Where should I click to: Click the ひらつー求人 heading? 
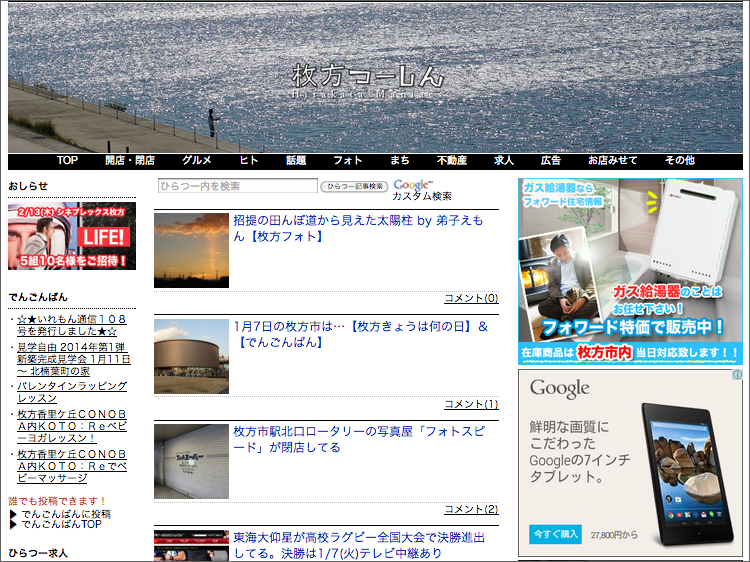pos(38,553)
